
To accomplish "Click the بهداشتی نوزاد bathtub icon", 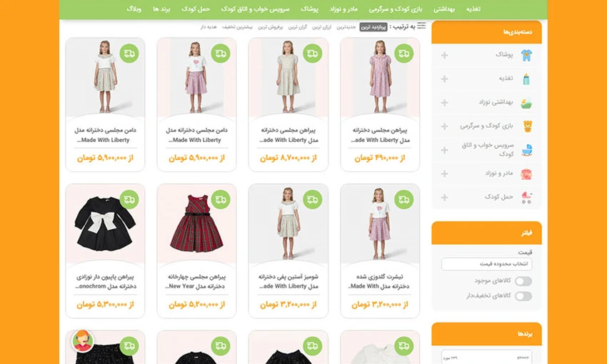I will point(526,103).
